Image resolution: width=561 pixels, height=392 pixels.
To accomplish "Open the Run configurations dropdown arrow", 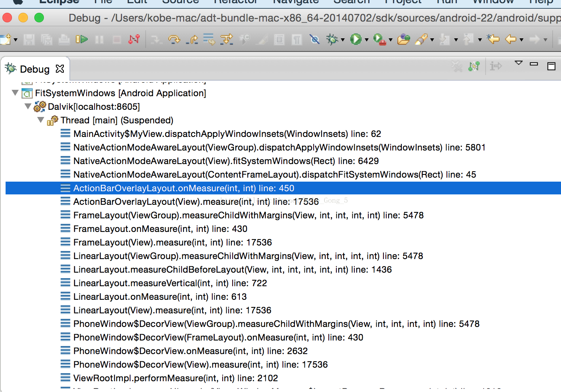I will 367,39.
